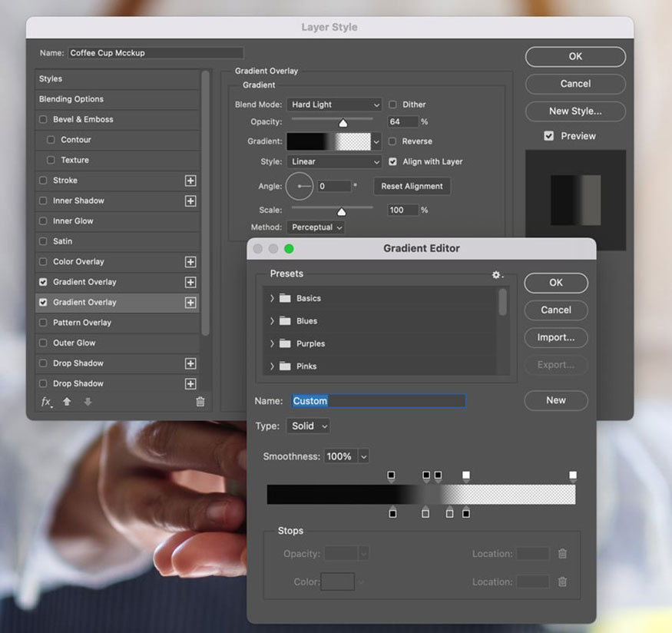Image resolution: width=672 pixels, height=633 pixels.
Task: Select the leftmost color stop below gradient
Action: point(392,512)
